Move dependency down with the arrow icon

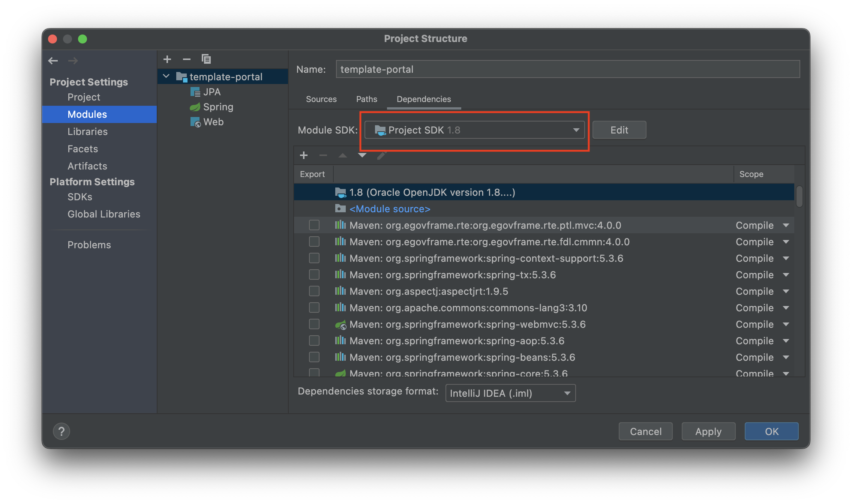(x=362, y=155)
